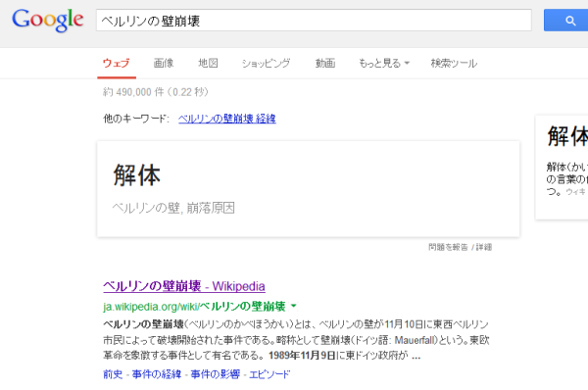
Task: Click the ja.wikipedia.org green URL text
Action: [x=194, y=307]
